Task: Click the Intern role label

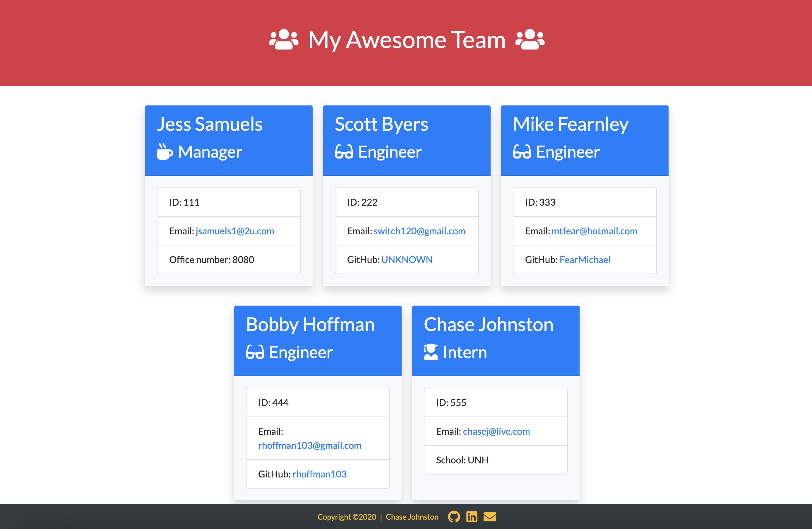Action: click(465, 352)
